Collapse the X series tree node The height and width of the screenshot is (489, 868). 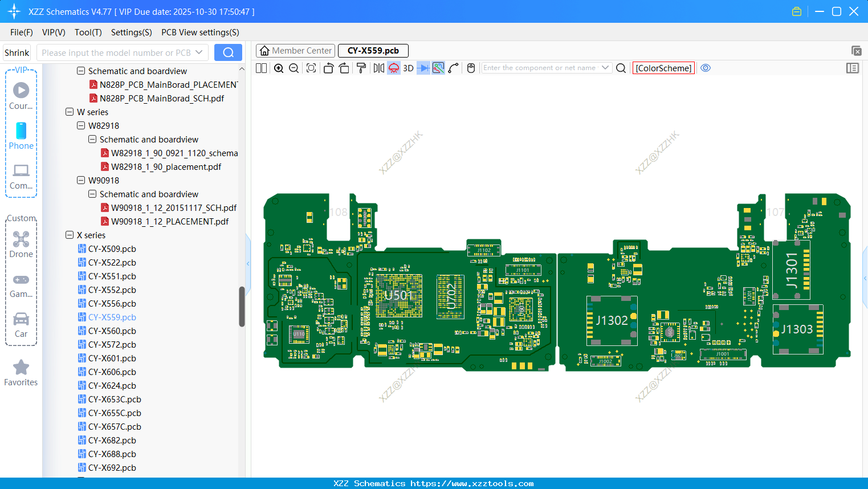[x=70, y=235]
